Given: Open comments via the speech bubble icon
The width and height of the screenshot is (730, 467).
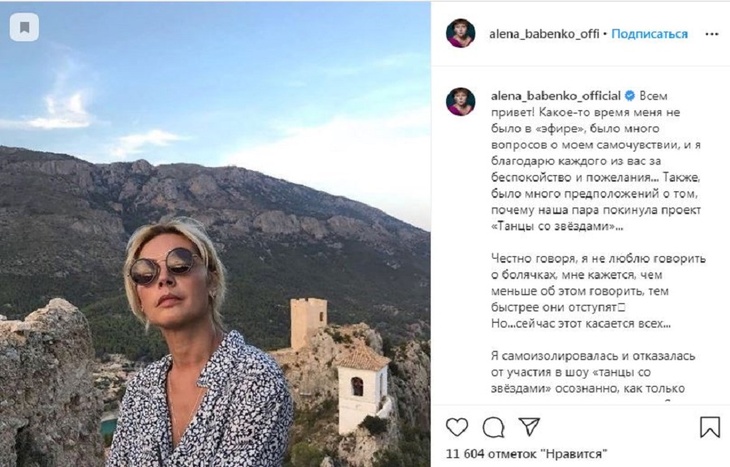Looking at the screenshot, I should pos(493,427).
